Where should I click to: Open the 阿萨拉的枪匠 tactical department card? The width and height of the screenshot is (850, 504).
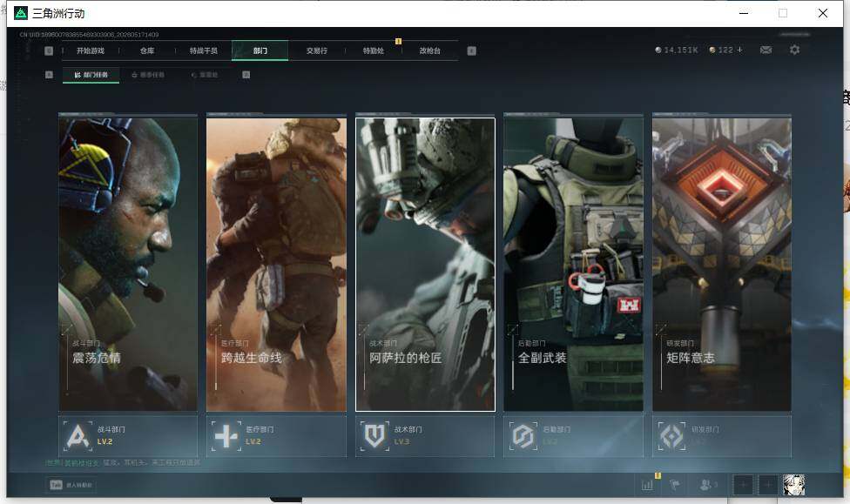point(425,264)
